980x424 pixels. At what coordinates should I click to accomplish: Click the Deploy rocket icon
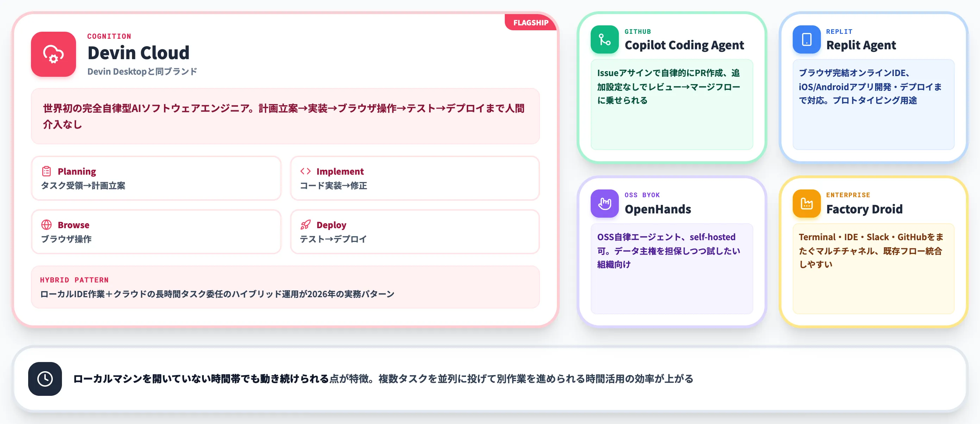305,225
